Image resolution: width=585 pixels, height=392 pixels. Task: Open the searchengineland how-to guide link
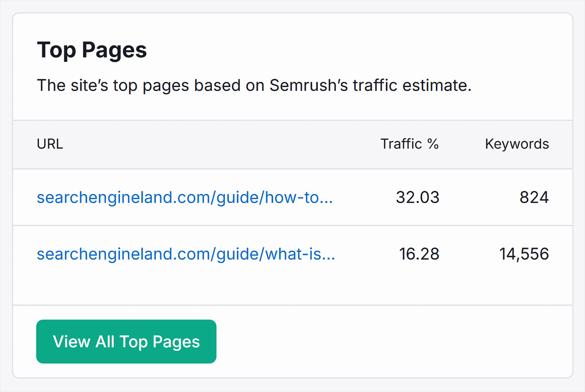[x=185, y=197]
